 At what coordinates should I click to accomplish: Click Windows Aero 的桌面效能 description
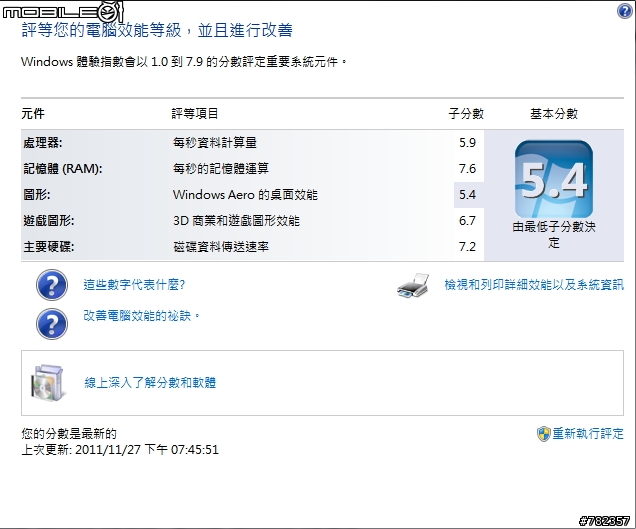(x=245, y=195)
